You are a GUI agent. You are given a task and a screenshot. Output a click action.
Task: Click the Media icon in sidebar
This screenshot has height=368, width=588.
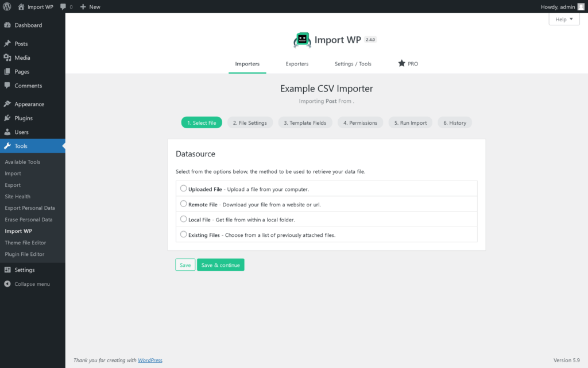(x=7, y=57)
